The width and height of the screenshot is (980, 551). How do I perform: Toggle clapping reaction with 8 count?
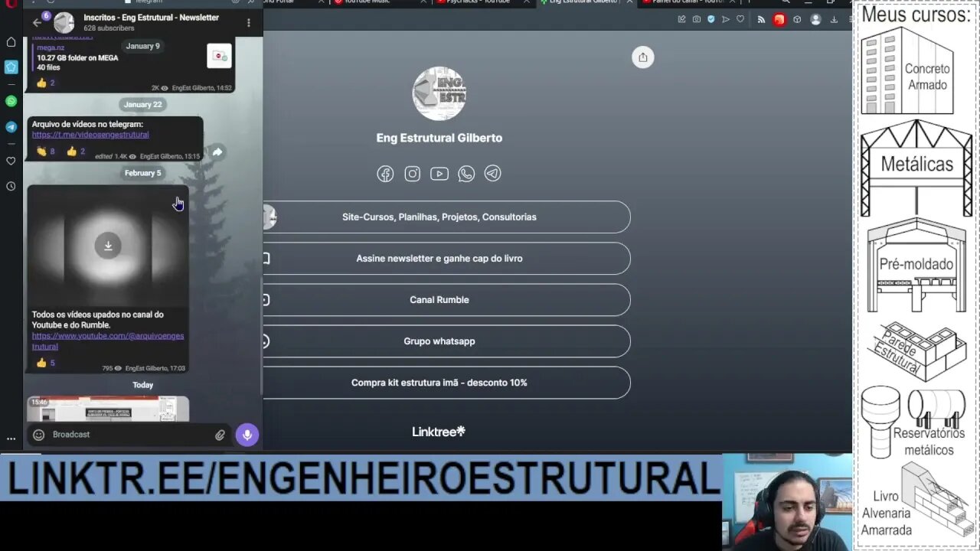point(45,152)
